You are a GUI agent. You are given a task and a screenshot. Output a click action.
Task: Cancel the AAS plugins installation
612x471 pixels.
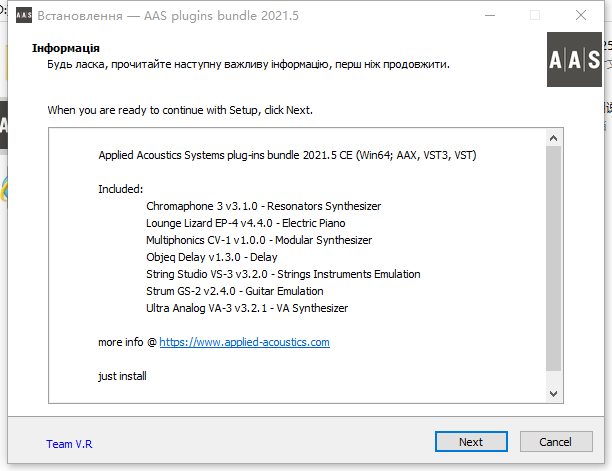pos(556,441)
